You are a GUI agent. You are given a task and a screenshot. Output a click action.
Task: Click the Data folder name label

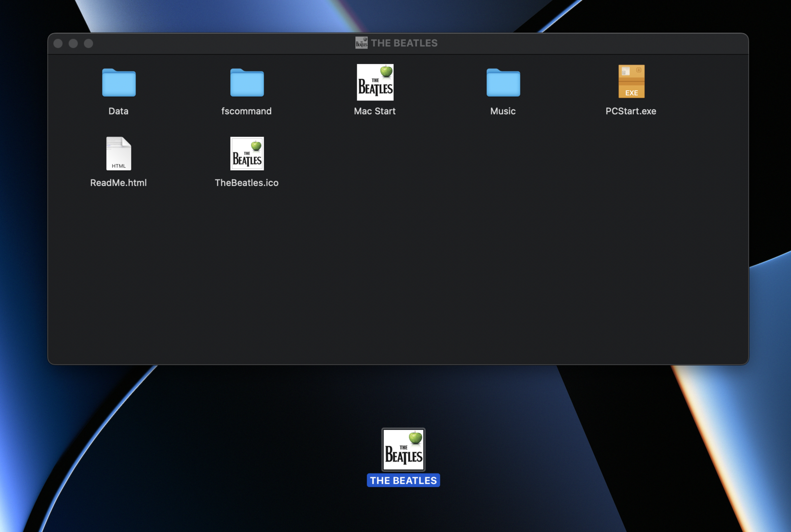118,111
